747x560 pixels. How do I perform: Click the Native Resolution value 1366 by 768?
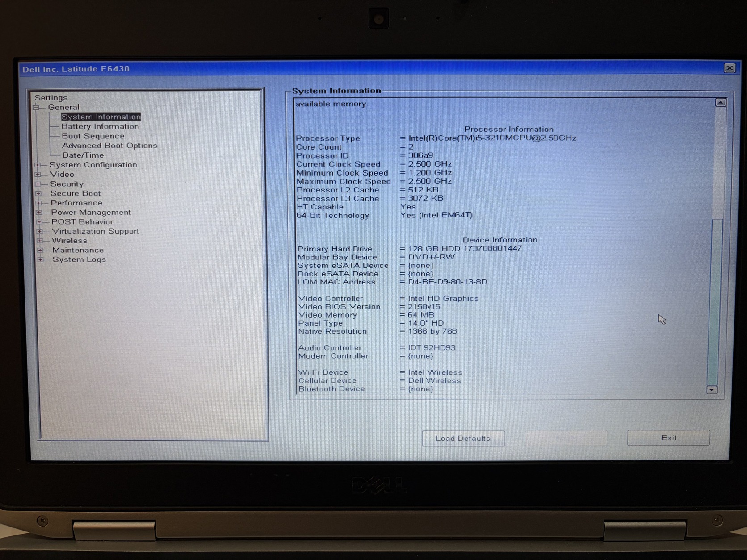pos(432,331)
